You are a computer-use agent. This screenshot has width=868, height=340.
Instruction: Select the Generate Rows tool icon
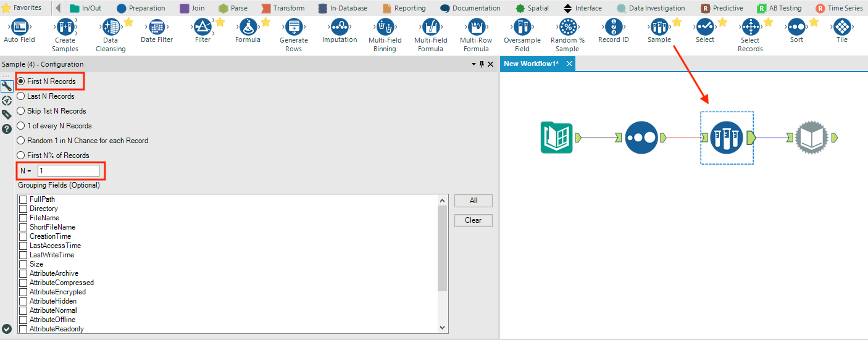[293, 26]
